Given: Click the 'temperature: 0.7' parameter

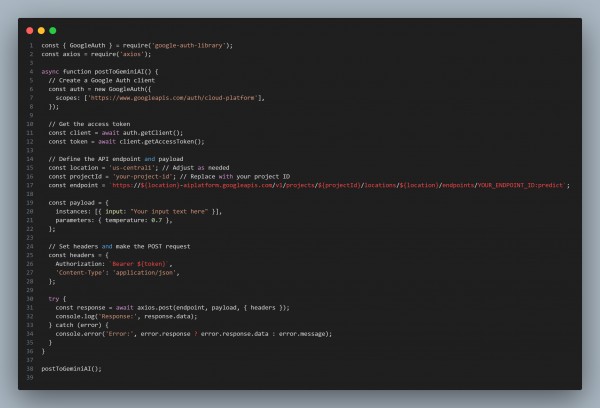Looking at the screenshot, I should pos(134,220).
